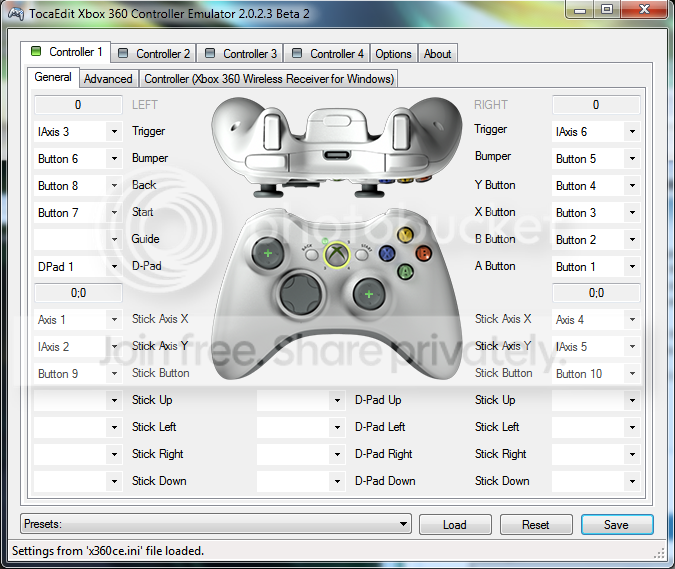This screenshot has height=569, width=675.
Task: Click the small Back button on controller image
Action: (311, 254)
